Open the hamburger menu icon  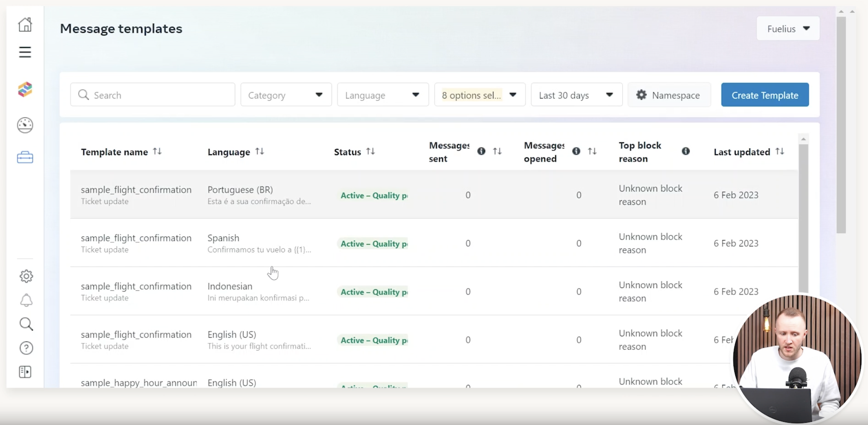click(x=25, y=52)
